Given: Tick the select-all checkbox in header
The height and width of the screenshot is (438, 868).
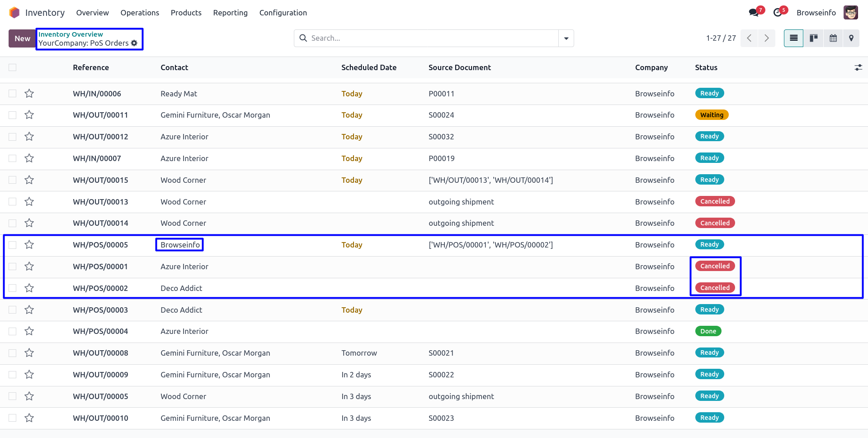Looking at the screenshot, I should [13, 67].
